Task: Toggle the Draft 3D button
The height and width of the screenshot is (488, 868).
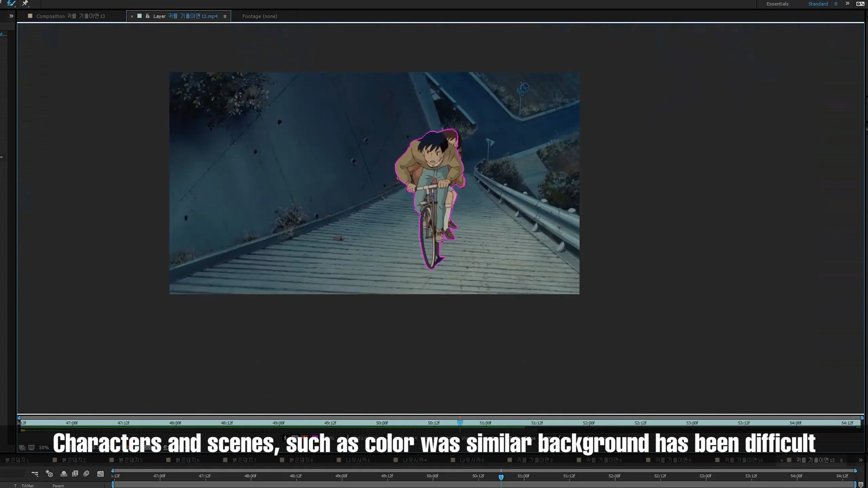Action: 50,474
